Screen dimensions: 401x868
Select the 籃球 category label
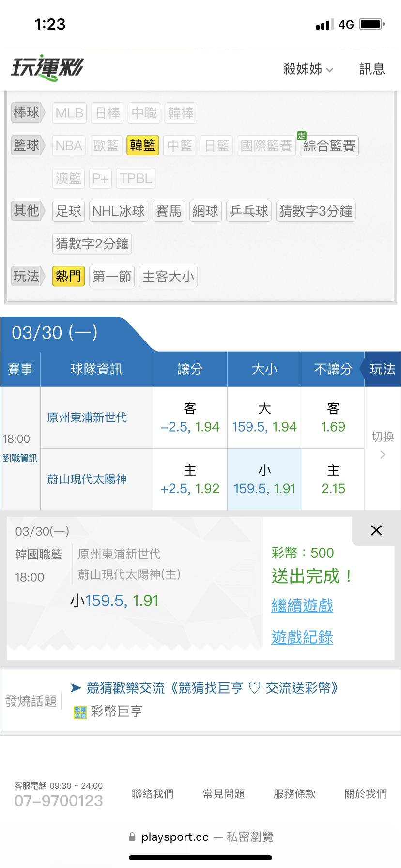click(x=27, y=145)
